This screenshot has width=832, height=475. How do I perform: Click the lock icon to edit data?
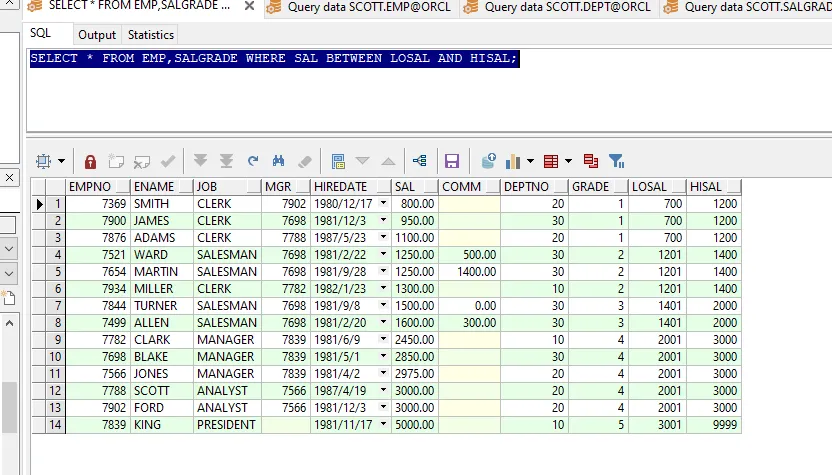[x=91, y=161]
